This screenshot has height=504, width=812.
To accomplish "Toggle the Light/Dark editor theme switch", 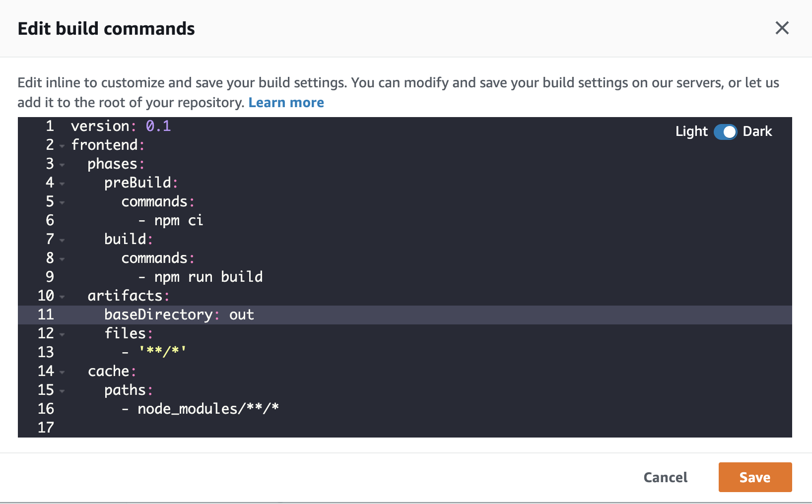I will point(725,132).
